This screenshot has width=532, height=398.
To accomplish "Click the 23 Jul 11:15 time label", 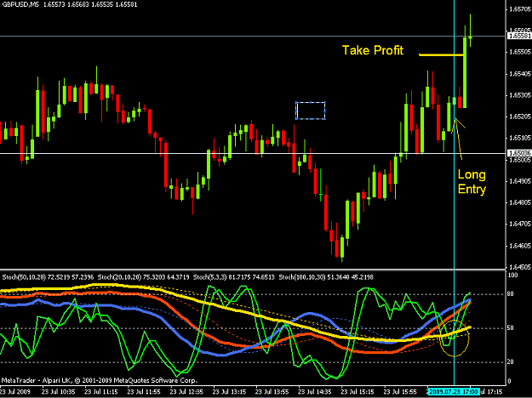I will click(100, 392).
